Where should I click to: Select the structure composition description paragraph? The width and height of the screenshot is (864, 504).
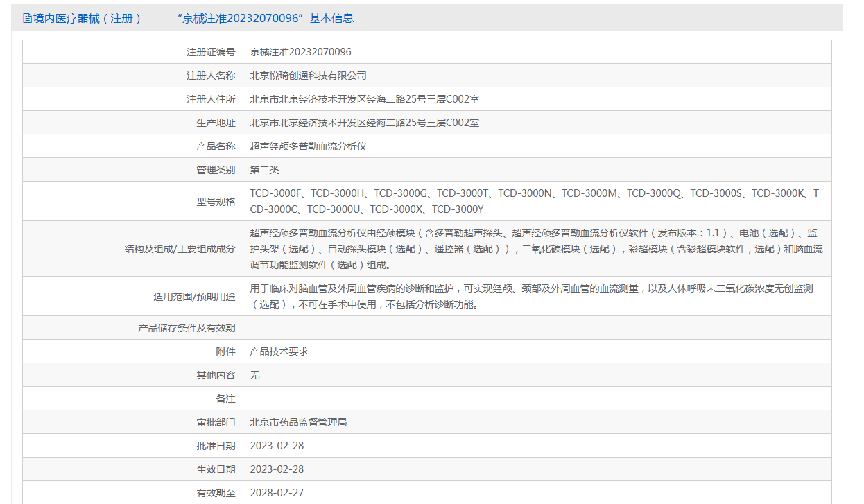tap(537, 249)
